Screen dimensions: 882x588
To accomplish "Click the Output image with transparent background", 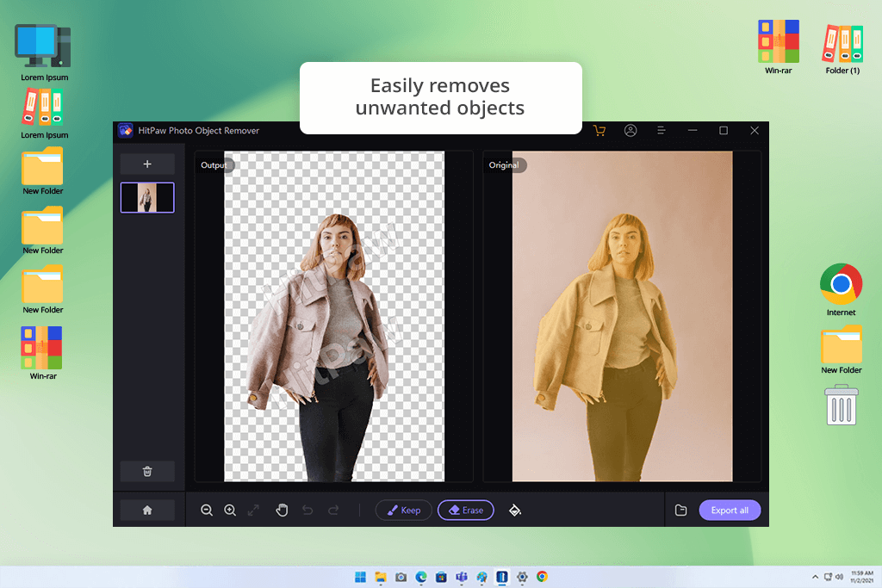I will pyautogui.click(x=334, y=316).
